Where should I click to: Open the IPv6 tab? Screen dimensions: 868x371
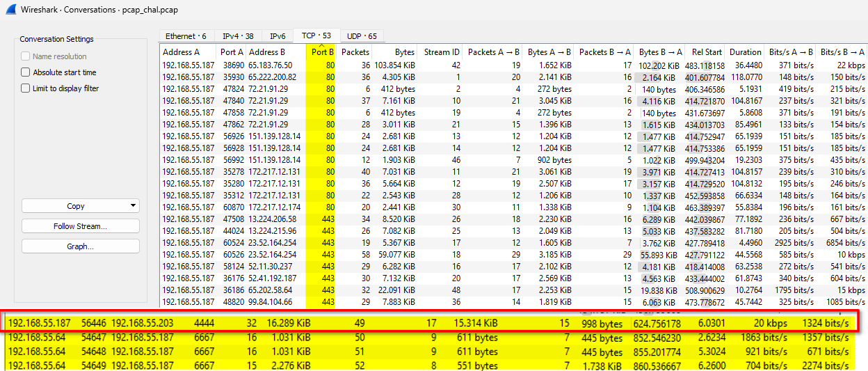click(278, 36)
